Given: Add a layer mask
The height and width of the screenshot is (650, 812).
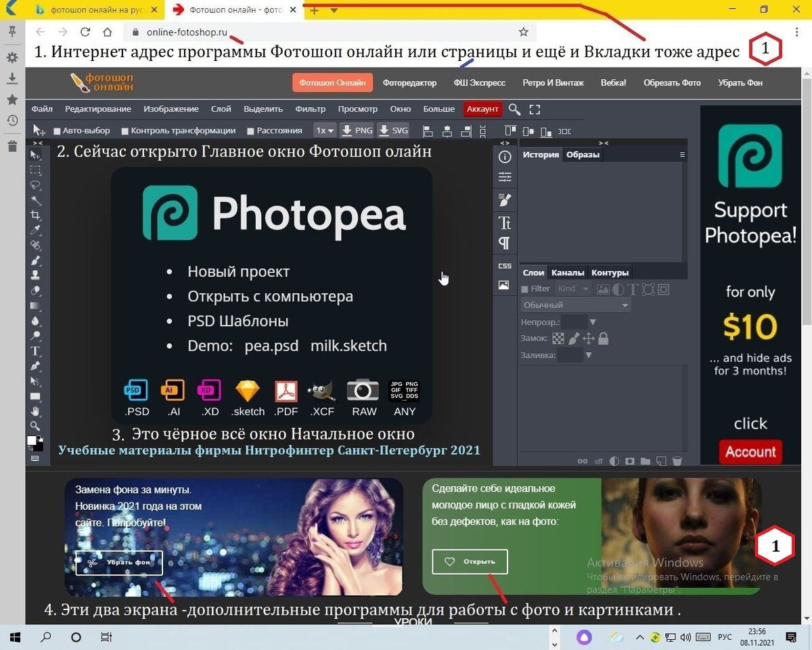Looking at the screenshot, I should click(630, 461).
